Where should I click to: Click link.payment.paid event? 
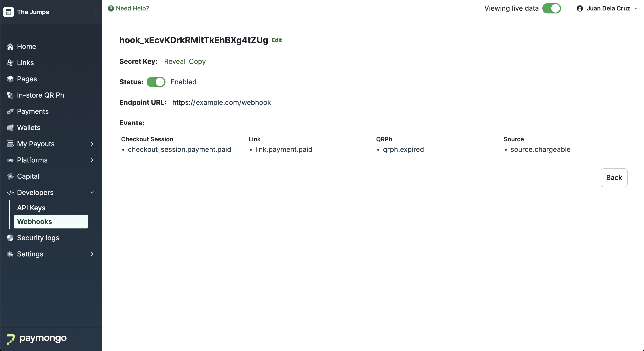pos(284,149)
